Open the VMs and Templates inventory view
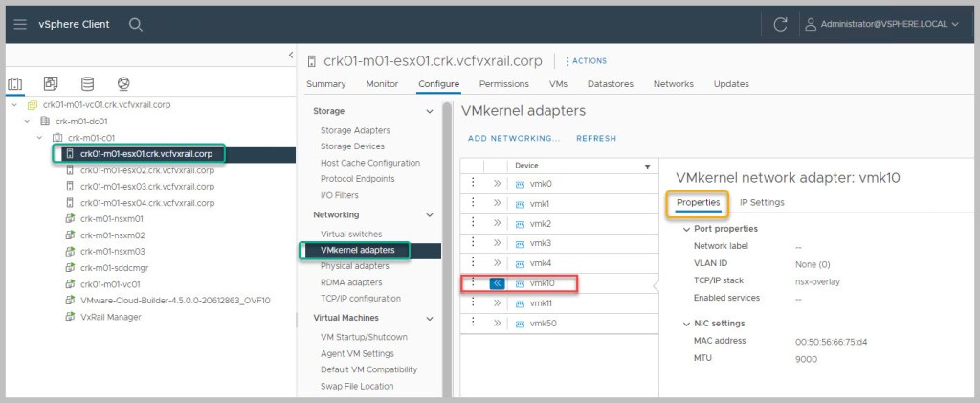Screen dimensions: 980x403 tap(51, 84)
